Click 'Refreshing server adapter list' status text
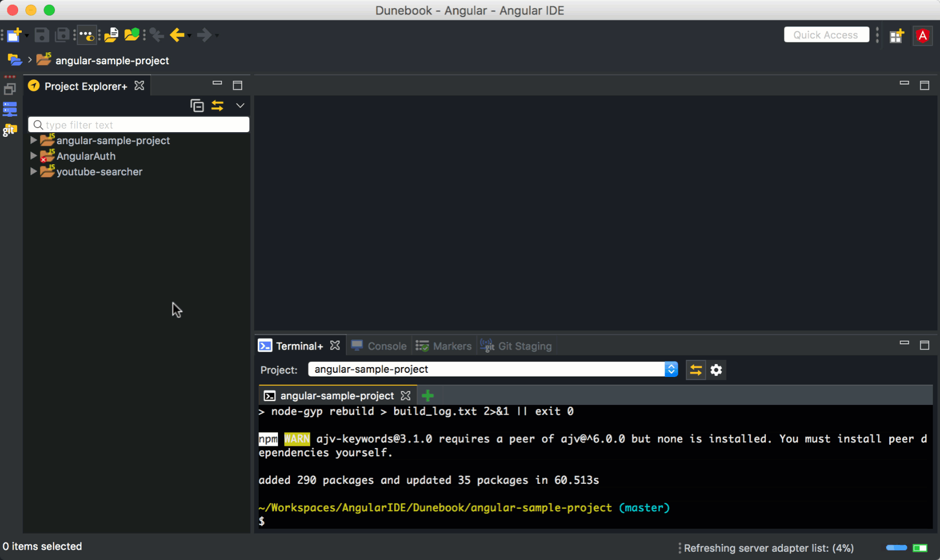 (x=769, y=548)
